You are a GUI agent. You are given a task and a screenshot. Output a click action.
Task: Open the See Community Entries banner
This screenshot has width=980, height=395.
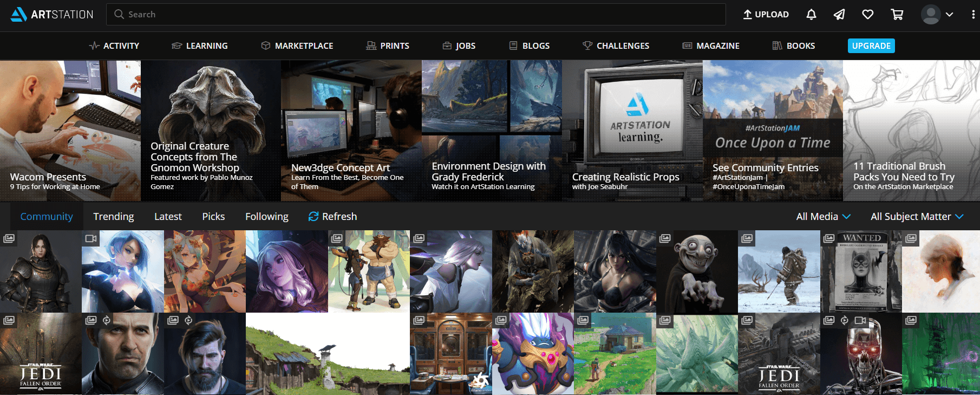click(773, 131)
